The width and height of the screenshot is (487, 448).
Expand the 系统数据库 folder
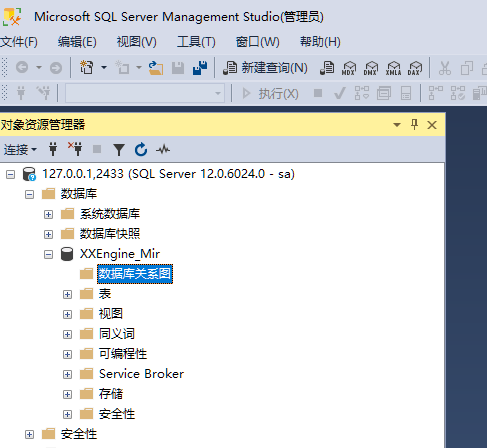48,214
